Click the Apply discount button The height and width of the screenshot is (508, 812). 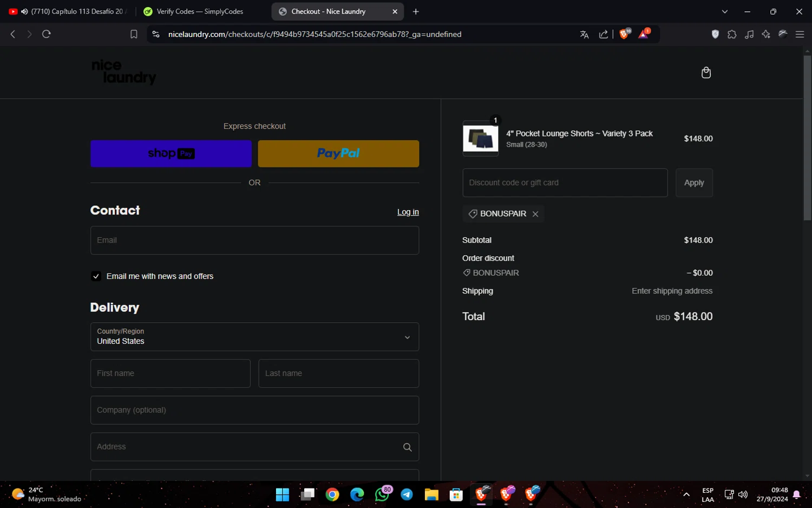(x=694, y=183)
